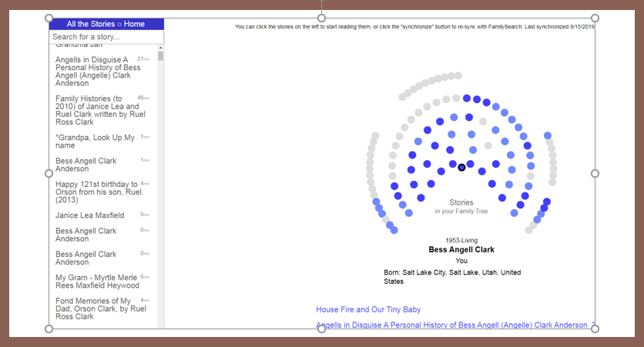Click the stories list scrollbar thumb

coord(160,56)
